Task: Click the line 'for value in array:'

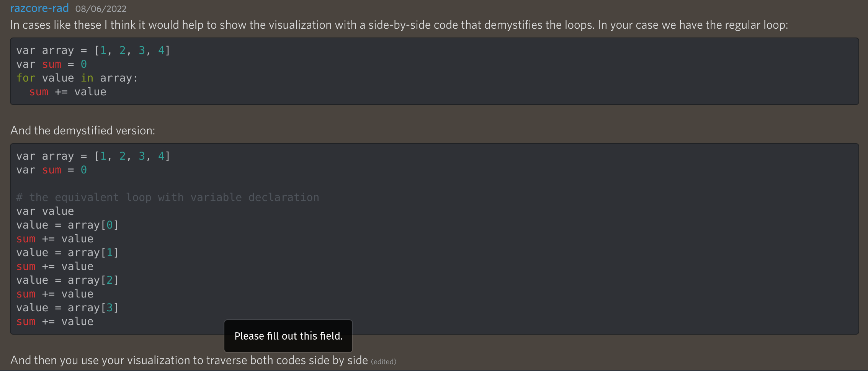Action: click(x=77, y=78)
